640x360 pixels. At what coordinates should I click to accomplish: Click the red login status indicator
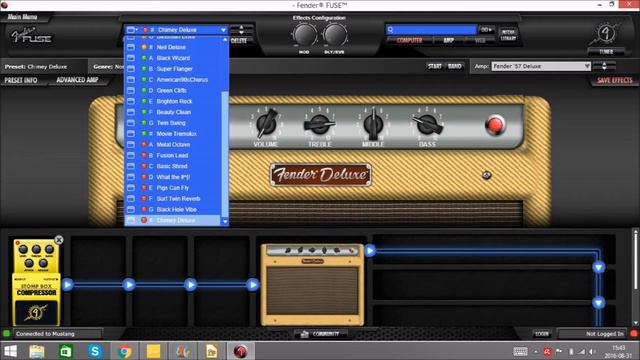[x=634, y=333]
